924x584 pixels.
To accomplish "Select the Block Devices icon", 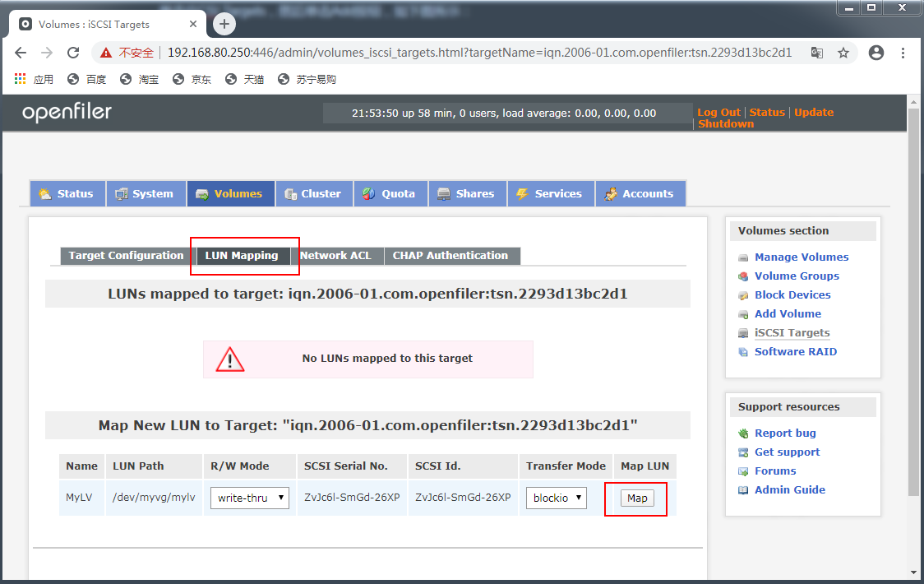I will point(742,294).
